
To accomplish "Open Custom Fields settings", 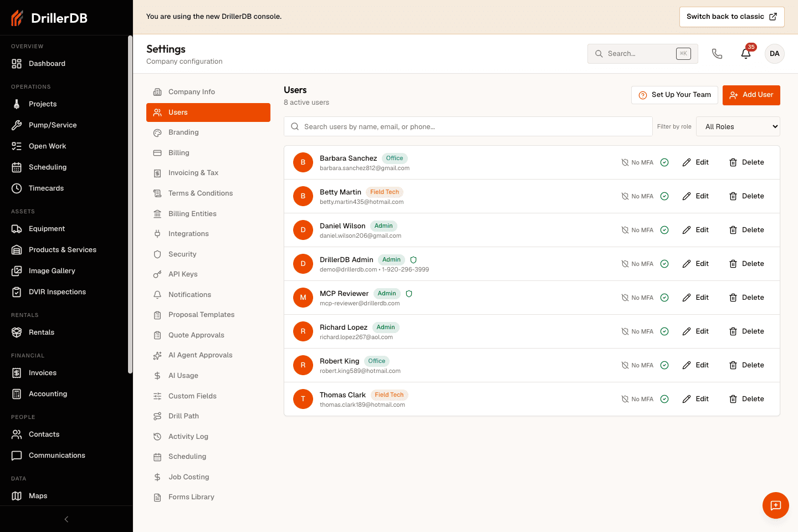I will click(208, 396).
